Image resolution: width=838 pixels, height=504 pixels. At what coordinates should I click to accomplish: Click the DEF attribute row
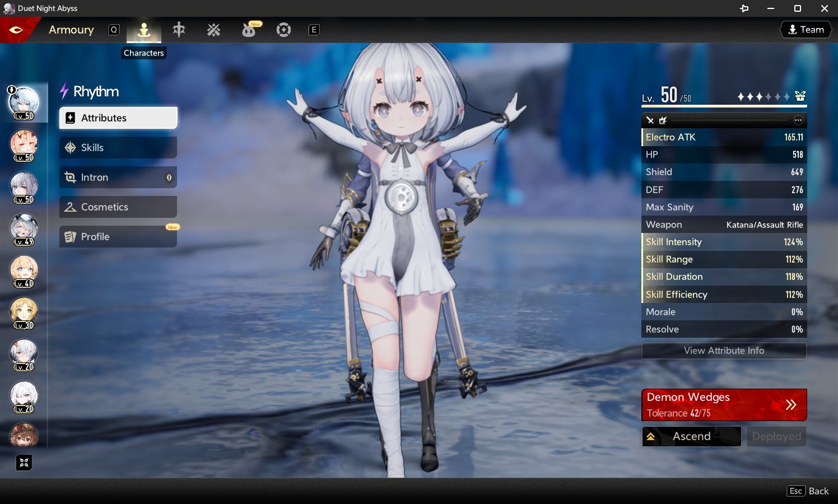pos(724,190)
